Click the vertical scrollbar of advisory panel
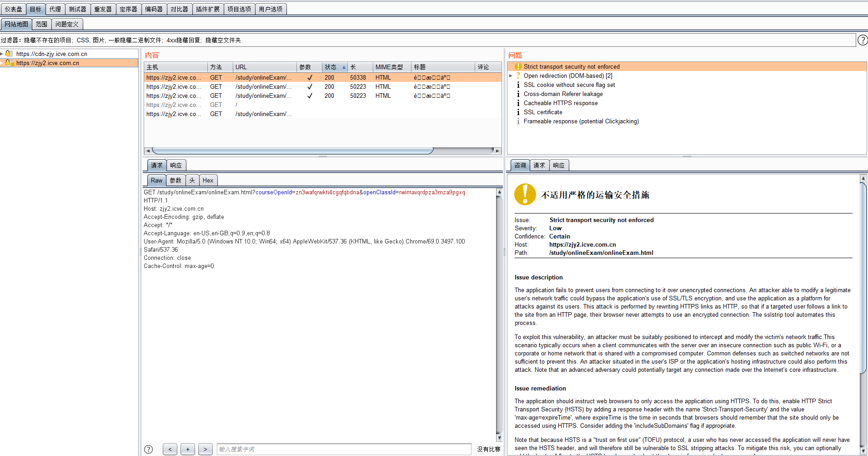The height and width of the screenshot is (456, 868). click(x=863, y=278)
